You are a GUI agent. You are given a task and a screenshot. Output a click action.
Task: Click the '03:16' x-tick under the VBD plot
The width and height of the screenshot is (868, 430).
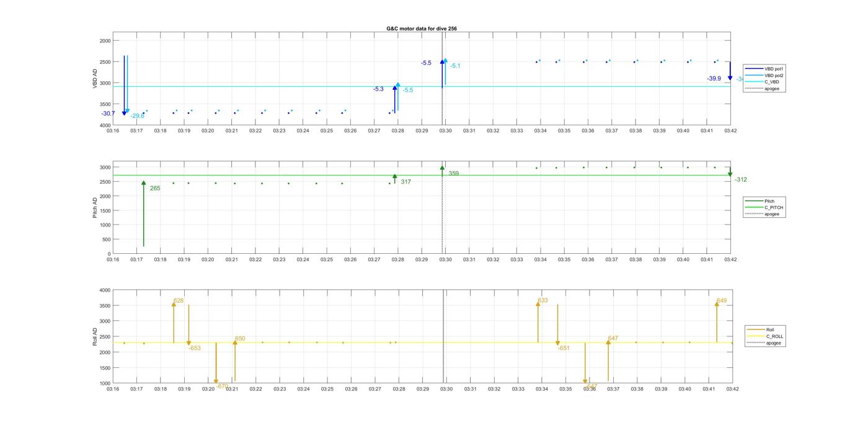pos(113,131)
